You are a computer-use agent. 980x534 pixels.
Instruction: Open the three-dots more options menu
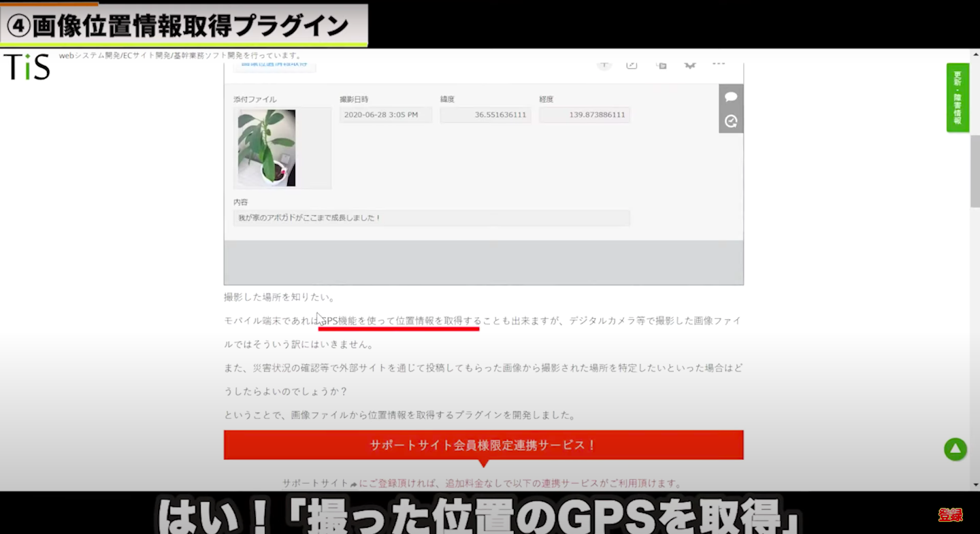(719, 65)
